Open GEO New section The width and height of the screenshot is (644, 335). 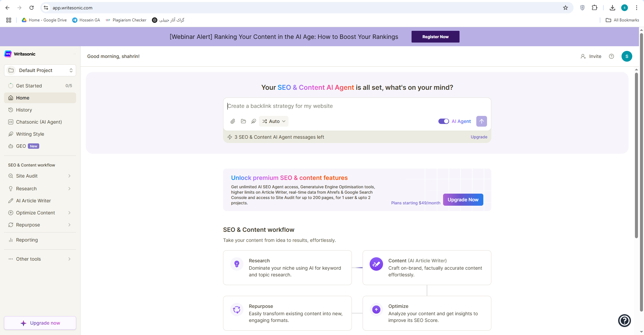point(40,146)
